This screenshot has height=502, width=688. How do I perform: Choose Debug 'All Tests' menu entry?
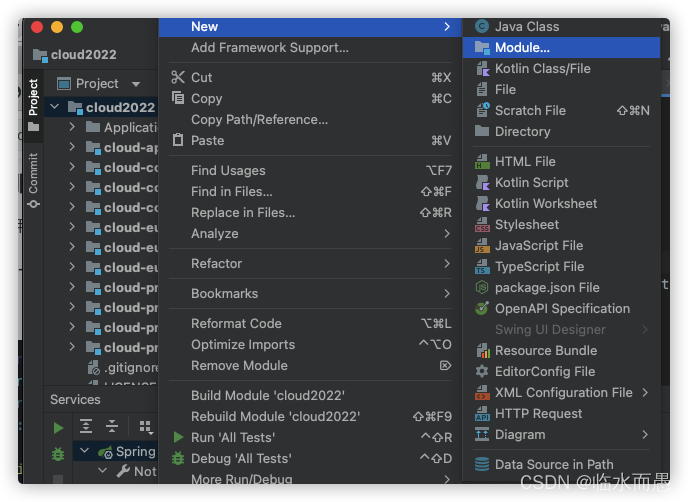tap(310, 459)
